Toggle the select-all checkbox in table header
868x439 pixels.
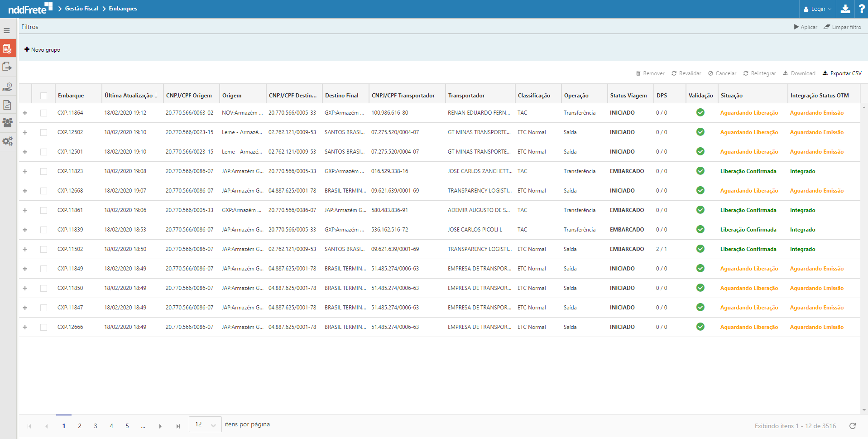pyautogui.click(x=43, y=96)
